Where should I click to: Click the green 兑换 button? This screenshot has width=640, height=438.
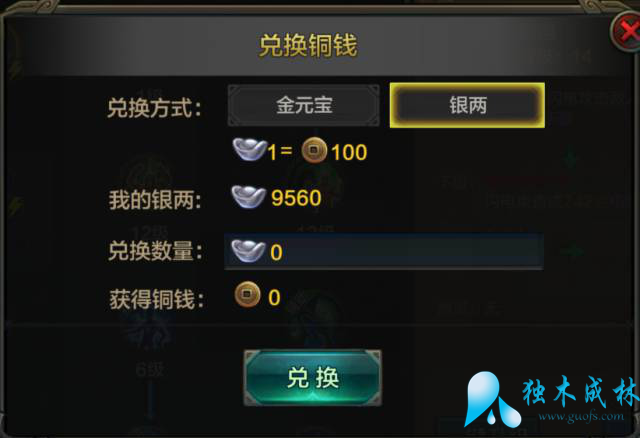coord(313,378)
